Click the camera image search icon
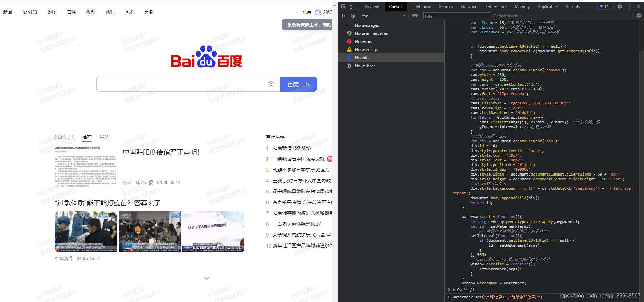644x302 pixels. 271,84
